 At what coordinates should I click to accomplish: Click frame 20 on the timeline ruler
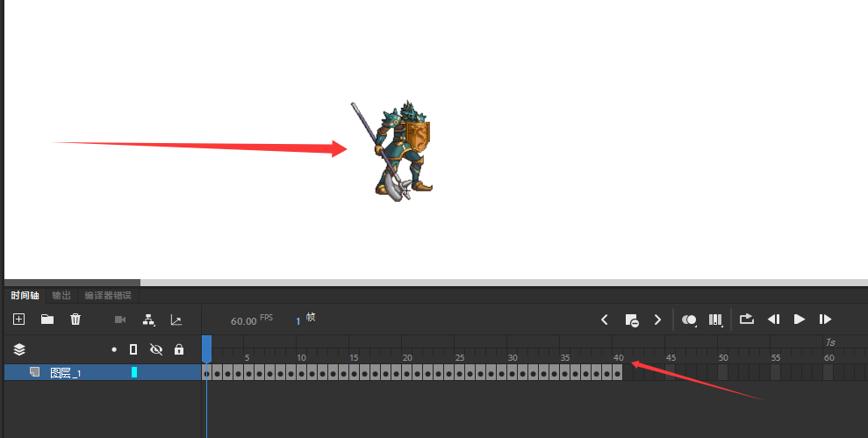407,358
